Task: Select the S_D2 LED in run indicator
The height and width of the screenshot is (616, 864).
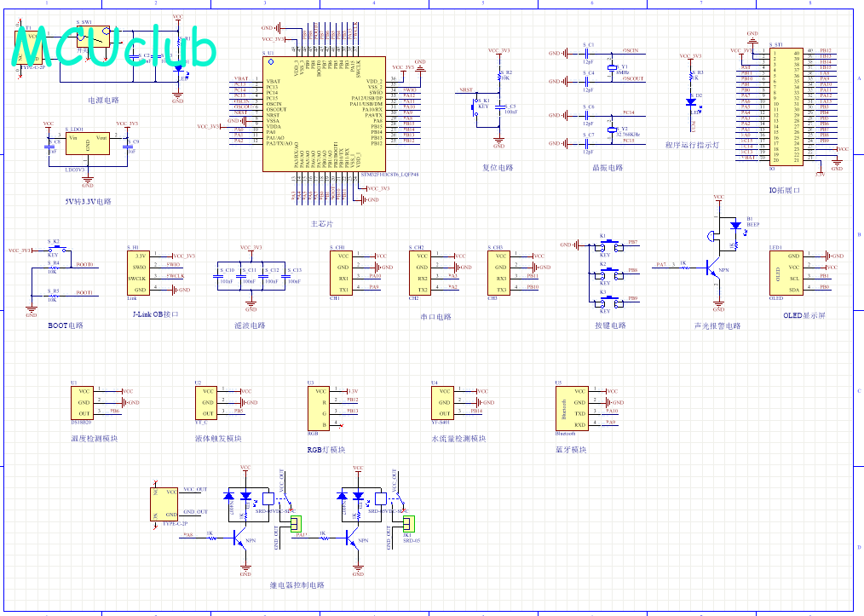Action: click(x=691, y=101)
